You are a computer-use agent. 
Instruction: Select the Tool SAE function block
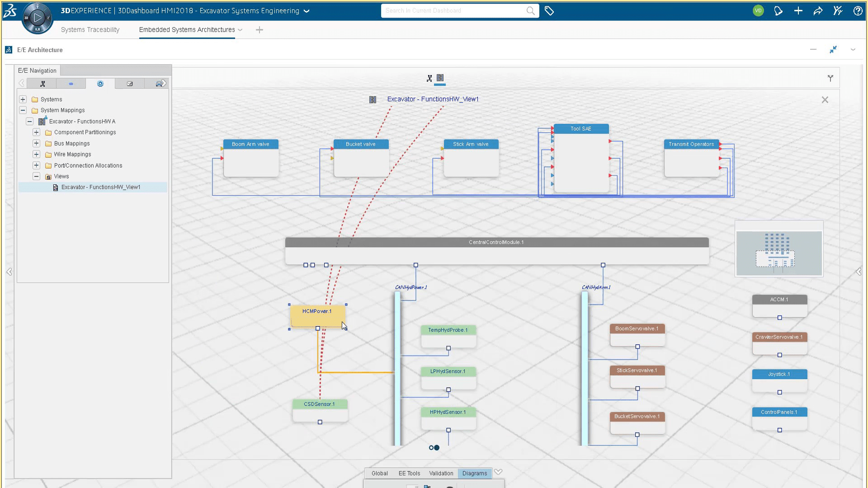click(581, 158)
